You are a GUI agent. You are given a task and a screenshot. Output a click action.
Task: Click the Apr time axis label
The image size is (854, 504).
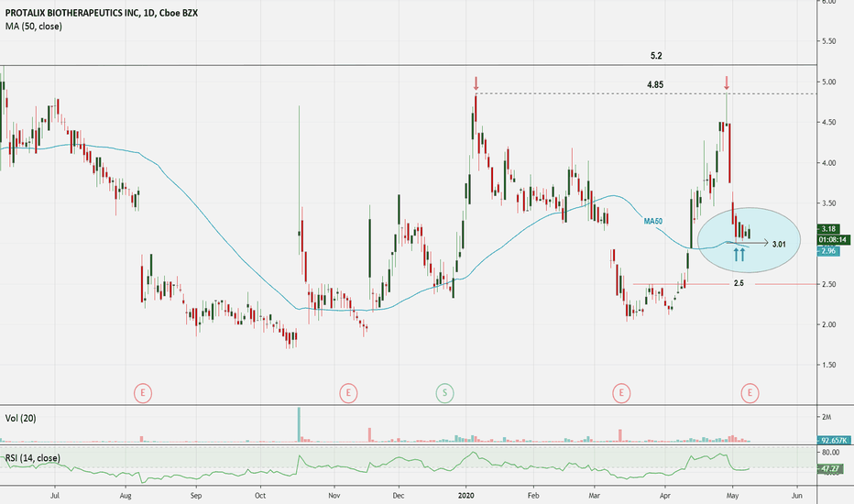pyautogui.click(x=665, y=496)
